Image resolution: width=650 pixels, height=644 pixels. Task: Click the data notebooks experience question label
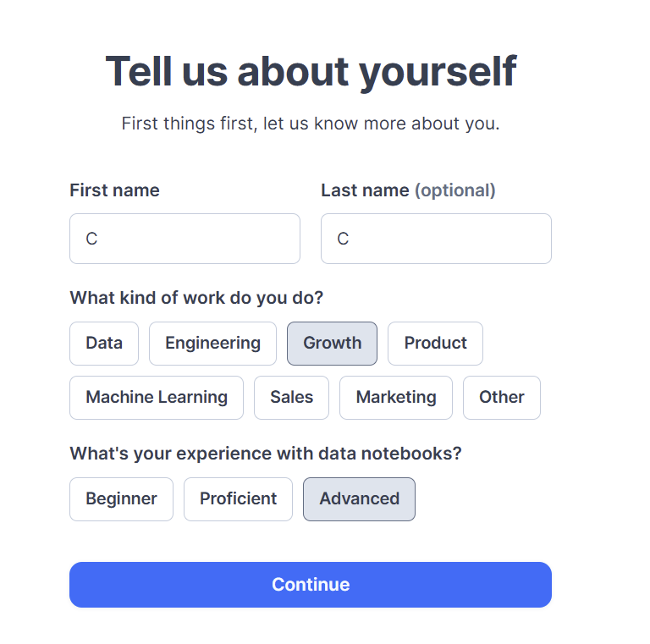[x=266, y=454]
